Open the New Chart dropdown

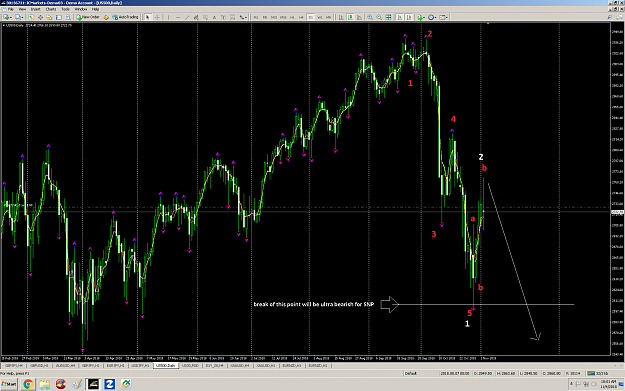tap(8, 17)
